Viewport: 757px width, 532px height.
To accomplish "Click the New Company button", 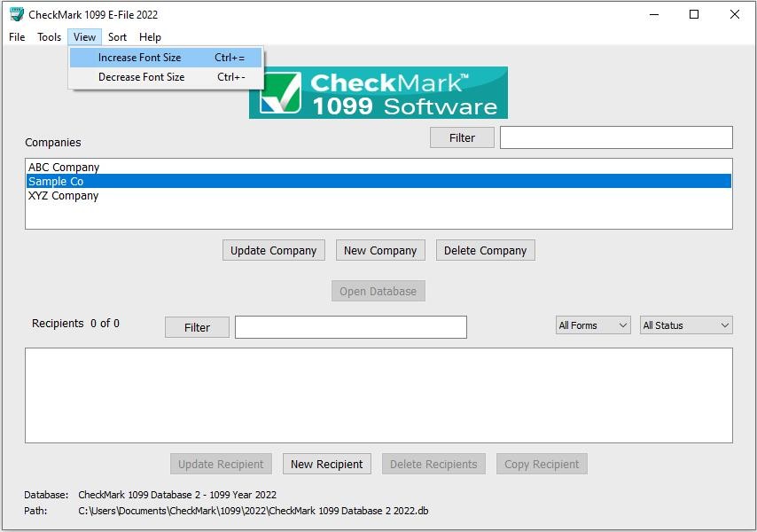I will (x=380, y=250).
